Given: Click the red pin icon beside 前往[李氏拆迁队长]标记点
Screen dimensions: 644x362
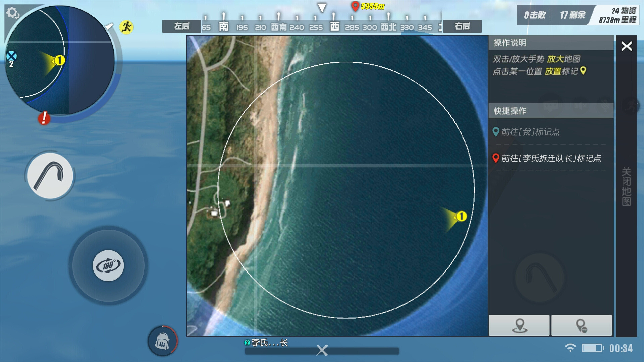Looking at the screenshot, I should tap(496, 158).
